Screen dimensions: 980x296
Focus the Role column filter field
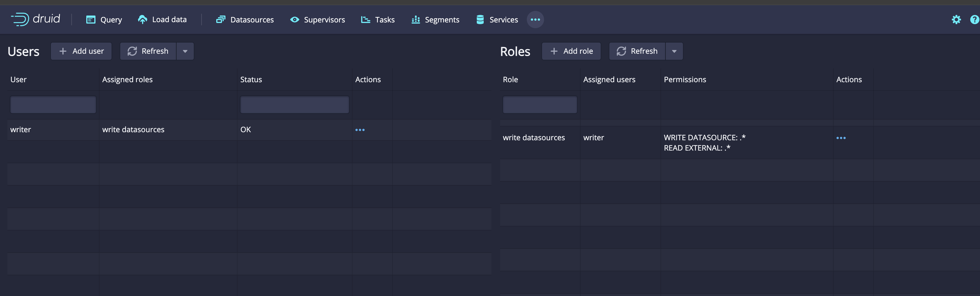(539, 105)
